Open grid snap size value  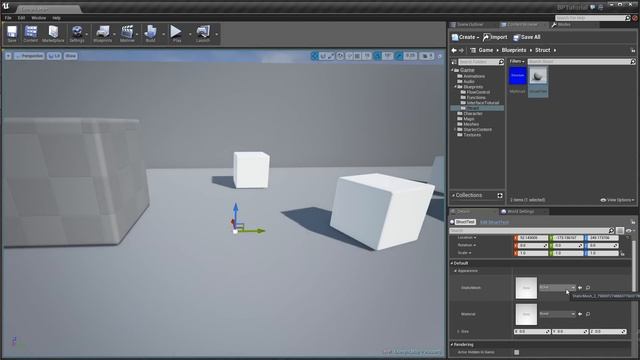coord(367,56)
